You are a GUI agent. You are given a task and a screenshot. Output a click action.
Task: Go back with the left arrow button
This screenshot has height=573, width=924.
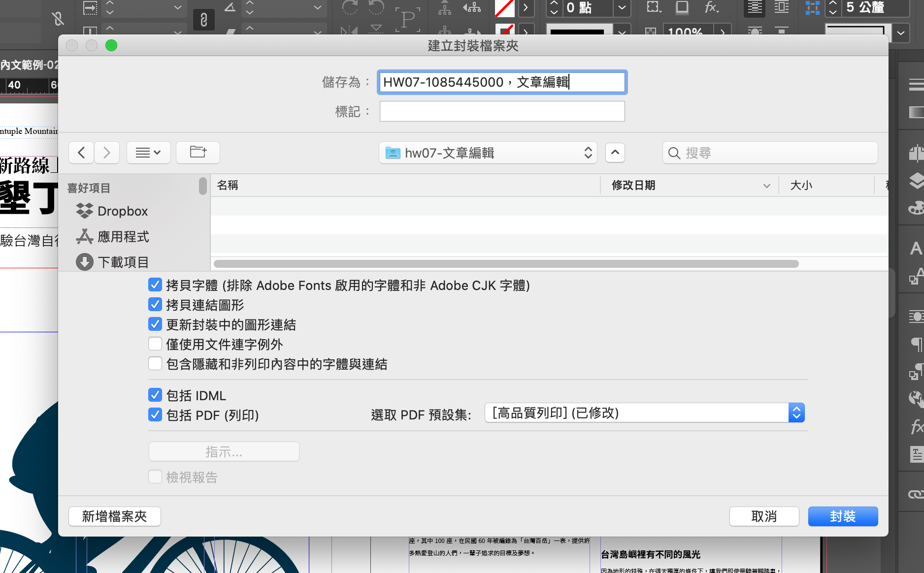82,153
